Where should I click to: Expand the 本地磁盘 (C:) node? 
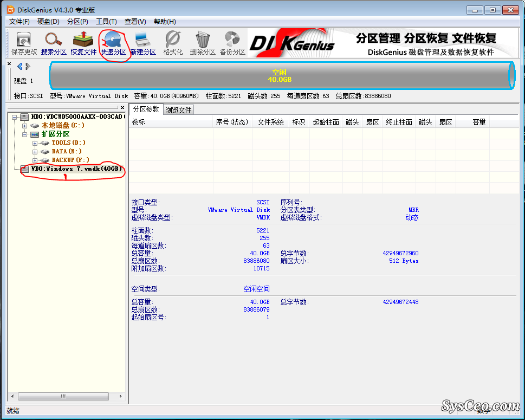point(24,126)
